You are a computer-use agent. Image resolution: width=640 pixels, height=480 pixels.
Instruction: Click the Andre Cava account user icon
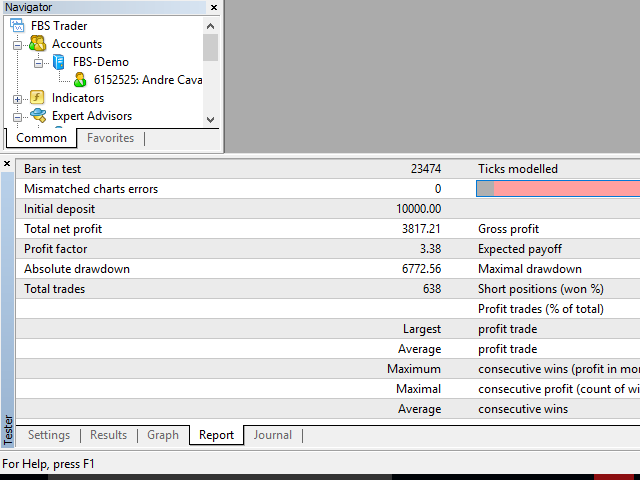80,80
